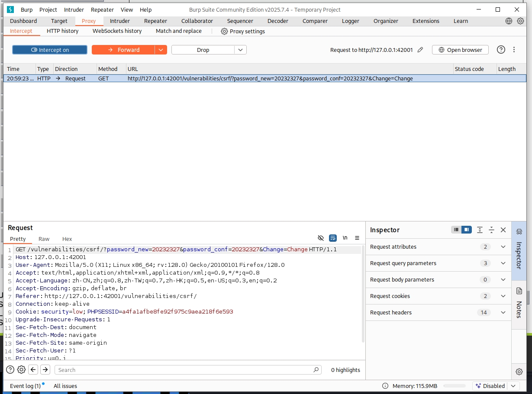Click the Drop button
The height and width of the screenshot is (394, 532).
(203, 50)
